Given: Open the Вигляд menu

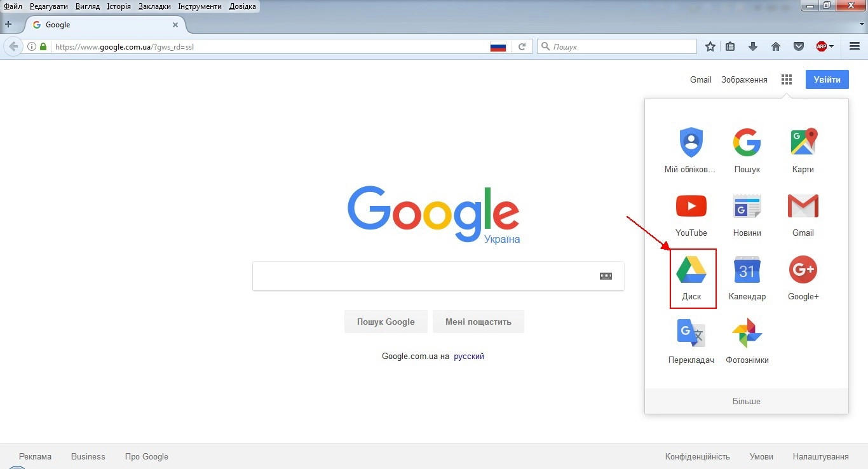Looking at the screenshot, I should pyautogui.click(x=88, y=6).
